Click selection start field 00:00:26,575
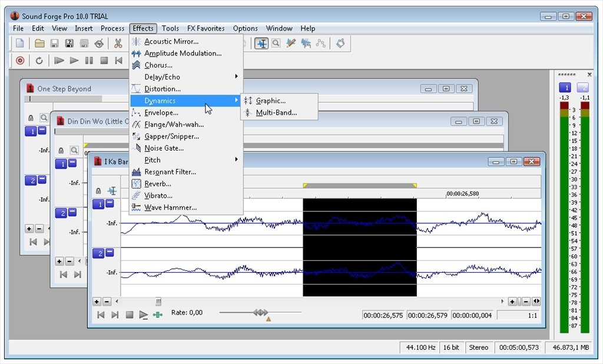Screen dimensions: 603x364 383,316
